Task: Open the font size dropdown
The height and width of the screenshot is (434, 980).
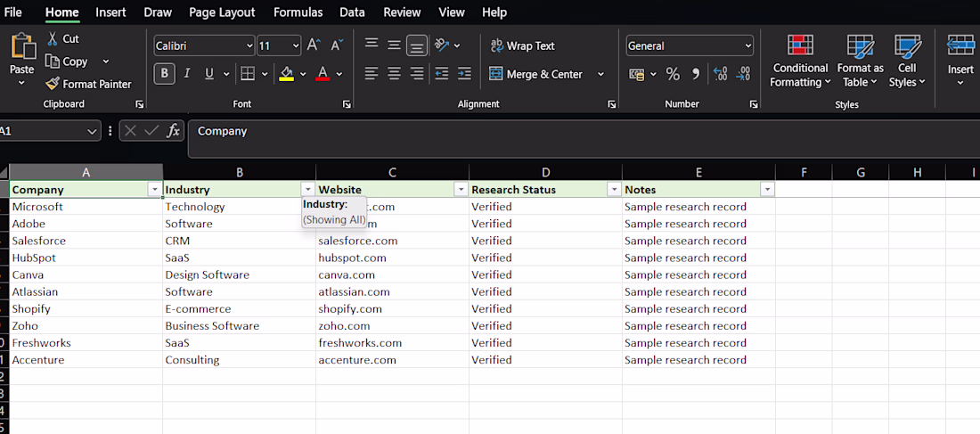Action: tap(296, 45)
